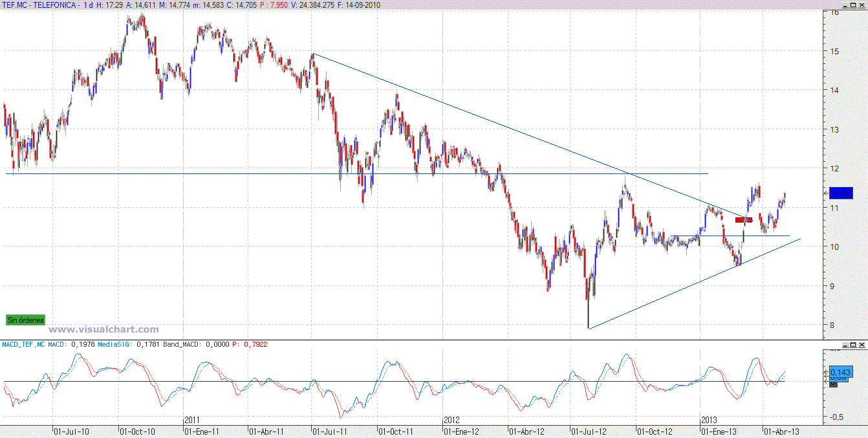Click the 01-Jul-10 date axis label

click(71, 431)
